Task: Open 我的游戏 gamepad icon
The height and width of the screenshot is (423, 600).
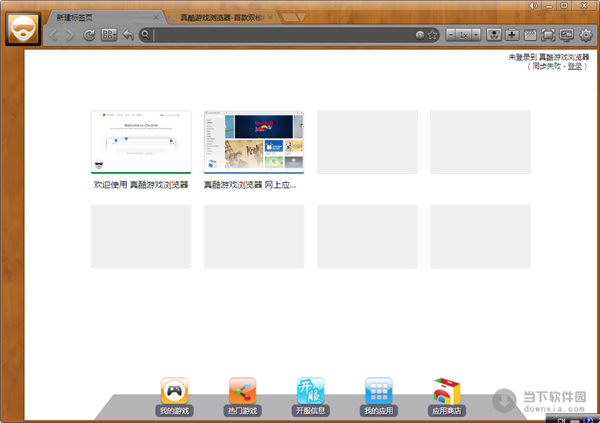Action: coord(174,391)
